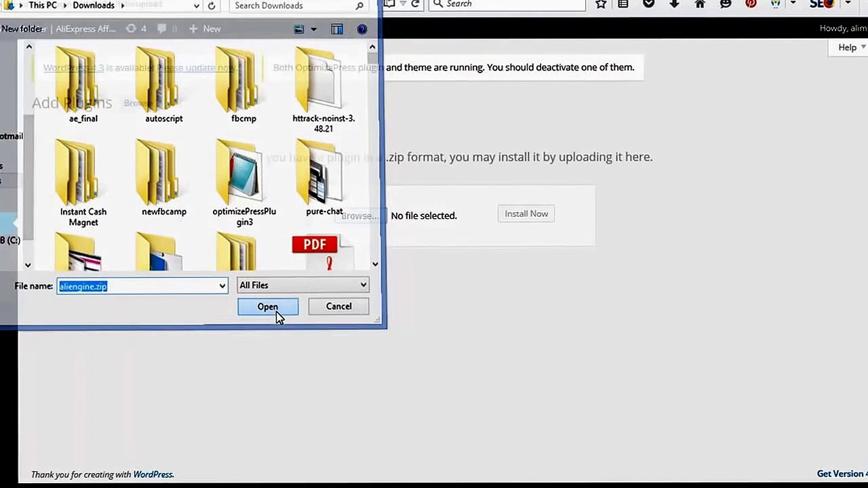This screenshot has width=868, height=488.
Task: Expand the Help tab in WordPress
Action: tap(848, 47)
